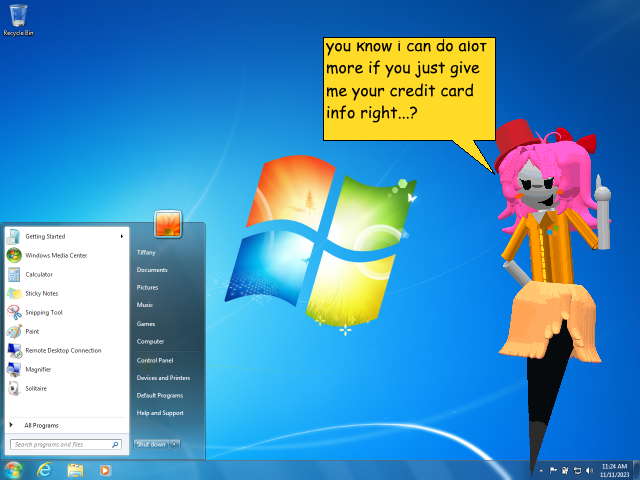Viewport: 640px width, 480px height.
Task: Open Documents from Start menu
Action: point(152,270)
